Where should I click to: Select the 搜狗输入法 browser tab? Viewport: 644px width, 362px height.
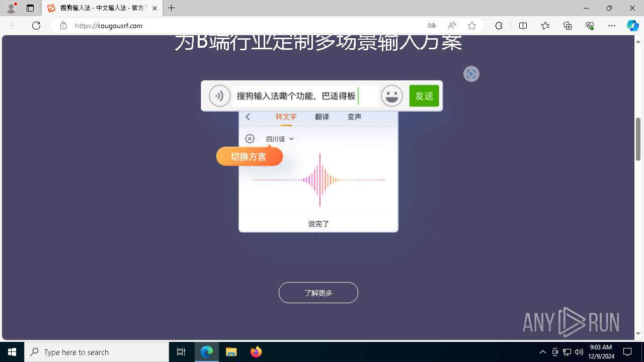click(x=102, y=8)
